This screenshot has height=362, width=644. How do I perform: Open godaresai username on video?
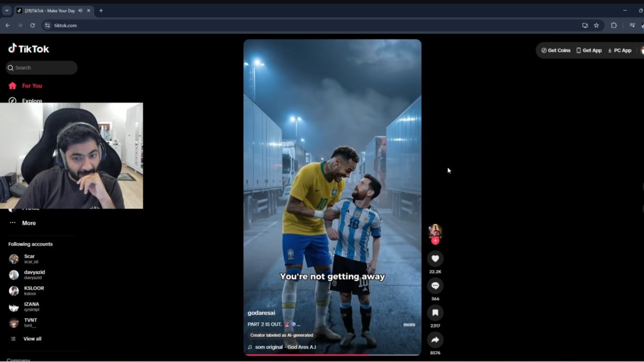tap(261, 313)
